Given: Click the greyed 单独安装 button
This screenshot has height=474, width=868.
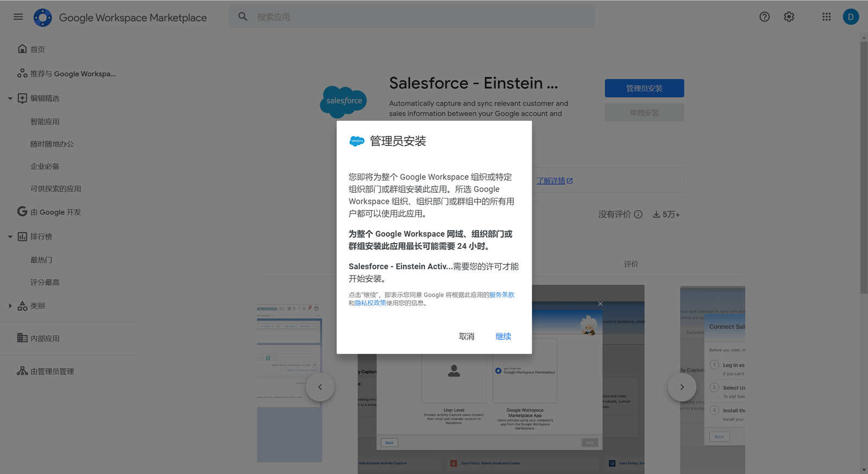Looking at the screenshot, I should click(x=644, y=113).
